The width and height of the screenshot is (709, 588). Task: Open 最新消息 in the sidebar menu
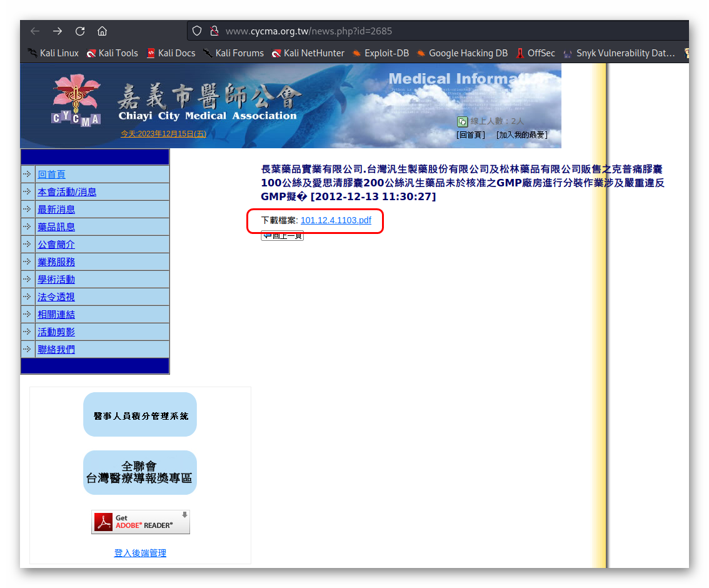(56, 210)
